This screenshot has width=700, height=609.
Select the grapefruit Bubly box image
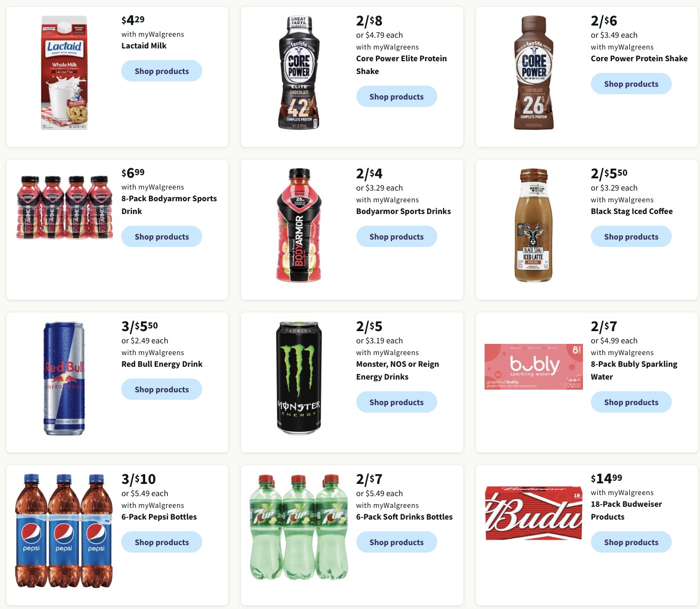pos(533,367)
